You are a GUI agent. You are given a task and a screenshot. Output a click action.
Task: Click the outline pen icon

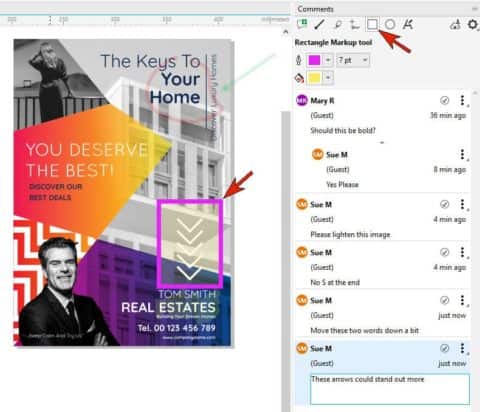pos(299,60)
